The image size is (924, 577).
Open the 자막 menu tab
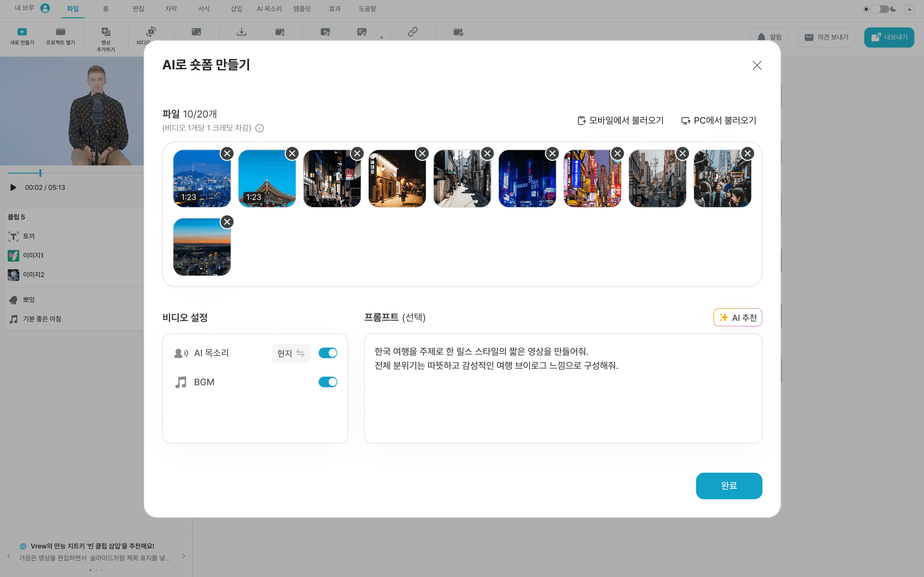(171, 9)
